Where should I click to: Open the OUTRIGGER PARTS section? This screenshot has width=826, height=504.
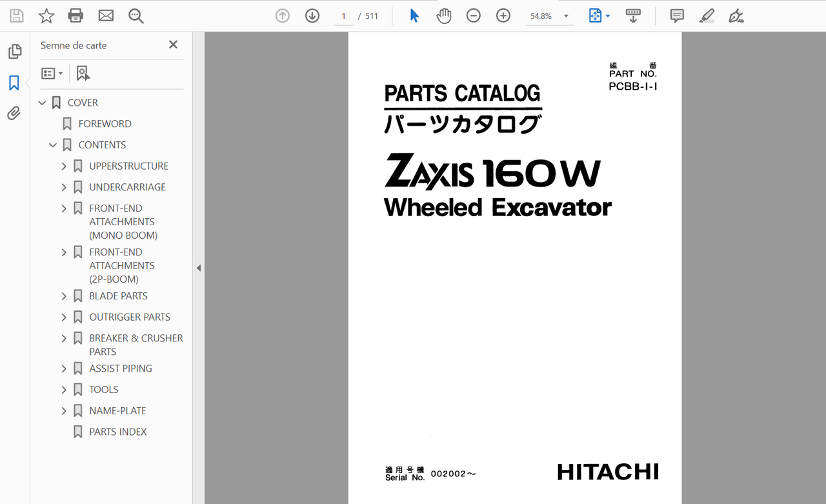130,317
